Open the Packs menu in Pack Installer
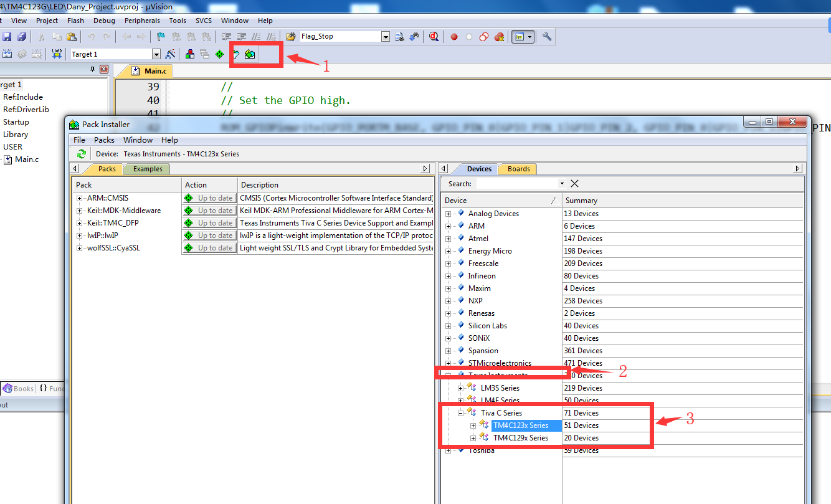831x504 pixels. (x=104, y=140)
